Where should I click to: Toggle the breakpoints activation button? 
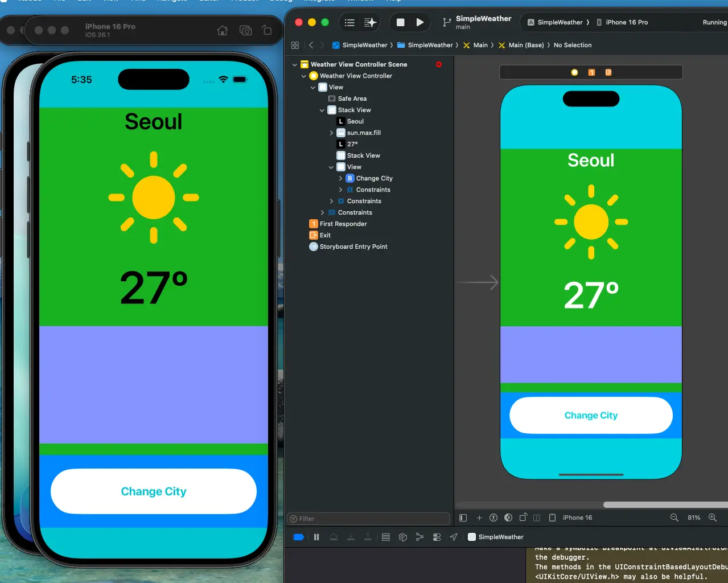[298, 537]
